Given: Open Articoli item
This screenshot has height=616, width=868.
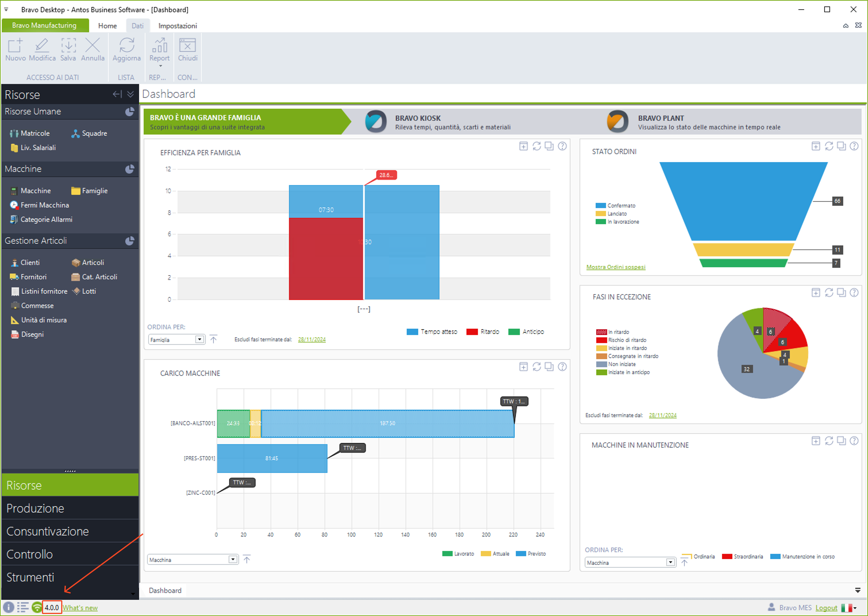Looking at the screenshot, I should click(x=88, y=262).
